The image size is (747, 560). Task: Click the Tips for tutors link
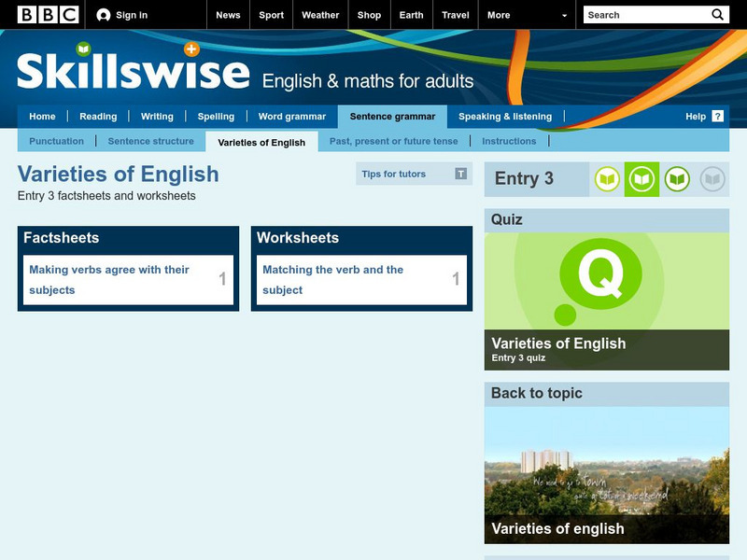pyautogui.click(x=393, y=174)
